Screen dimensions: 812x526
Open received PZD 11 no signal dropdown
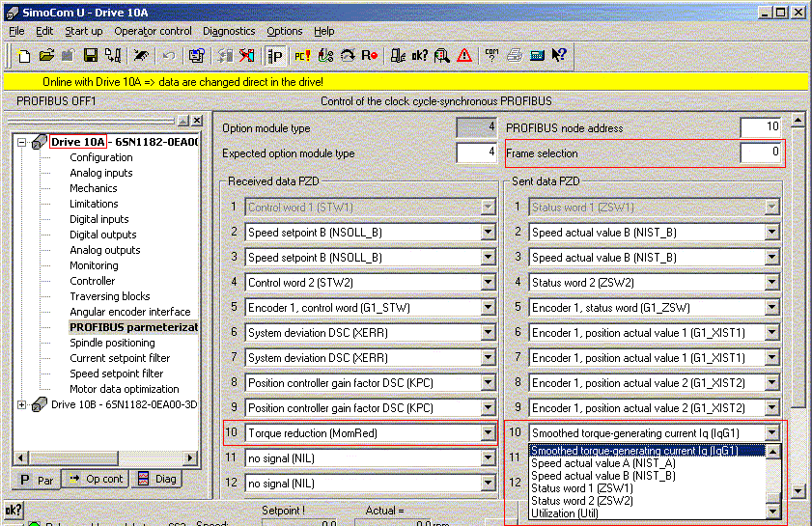488,458
